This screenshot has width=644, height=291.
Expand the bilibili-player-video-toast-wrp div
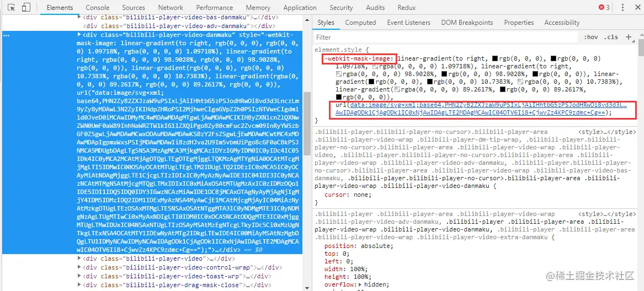79,276
